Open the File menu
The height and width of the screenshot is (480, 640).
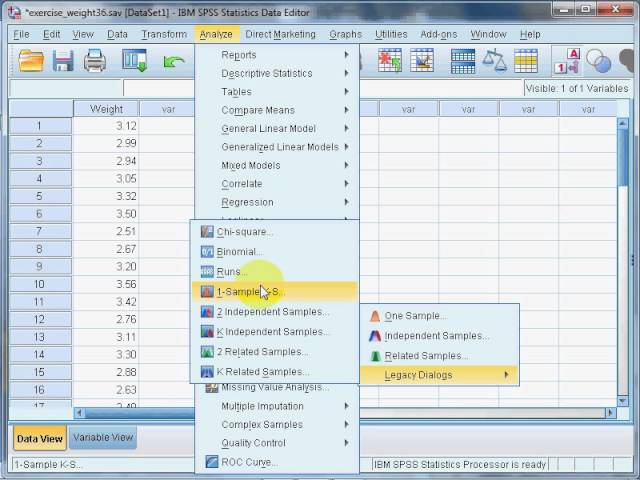pyautogui.click(x=21, y=34)
